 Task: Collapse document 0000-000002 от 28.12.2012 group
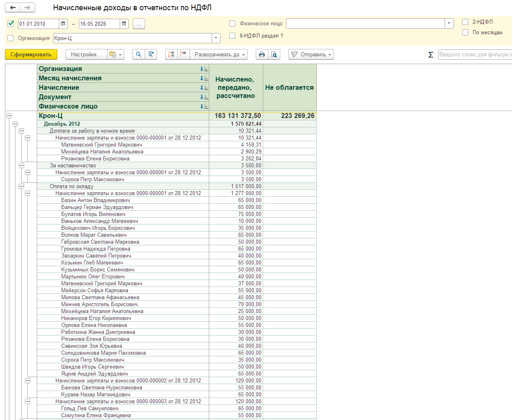(27, 380)
